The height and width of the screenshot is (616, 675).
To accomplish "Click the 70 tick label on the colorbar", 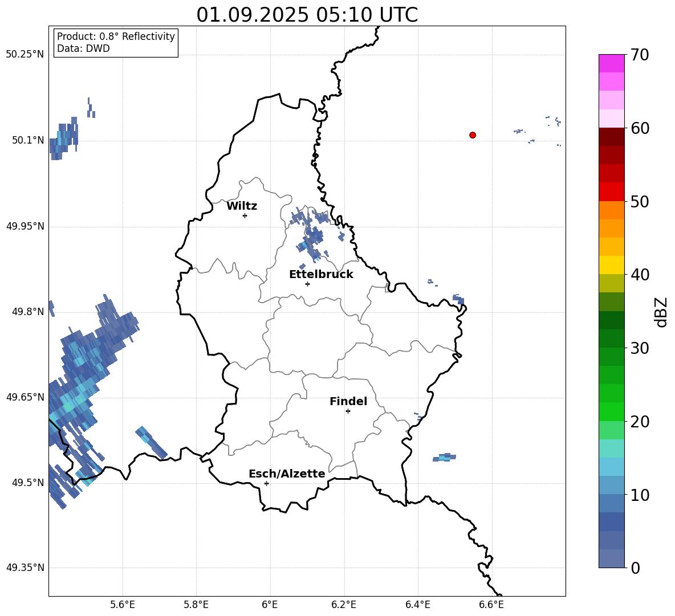I will 639,55.
